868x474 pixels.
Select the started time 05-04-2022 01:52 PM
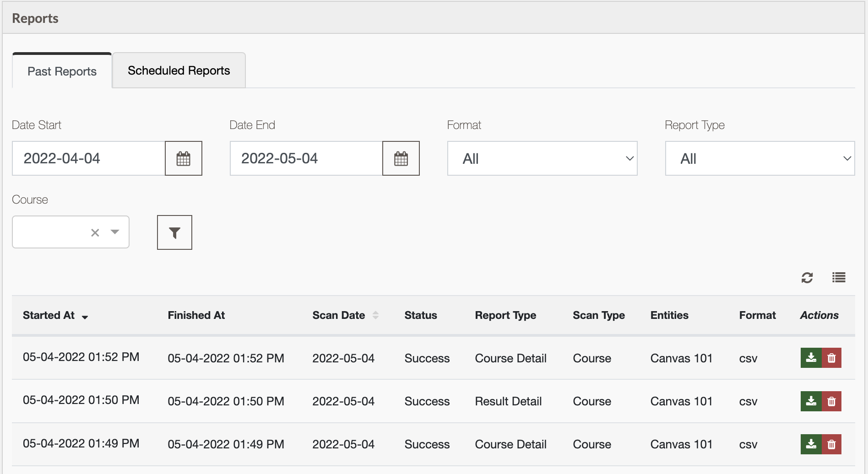[81, 357]
